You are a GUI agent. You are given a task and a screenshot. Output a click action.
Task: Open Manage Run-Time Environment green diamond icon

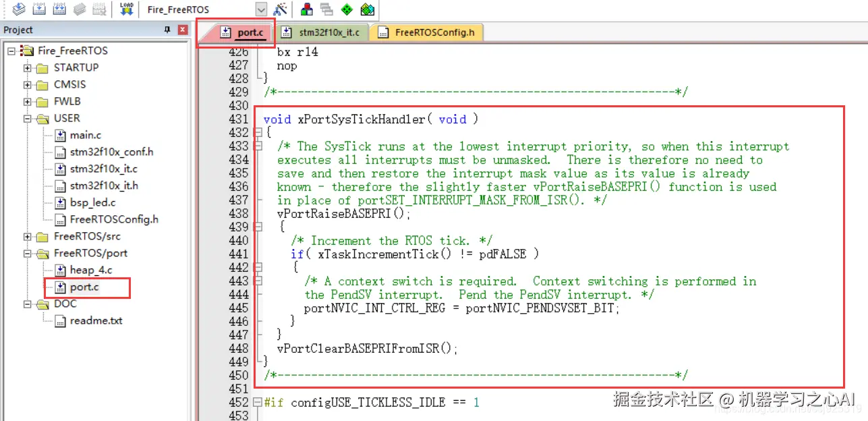click(347, 9)
